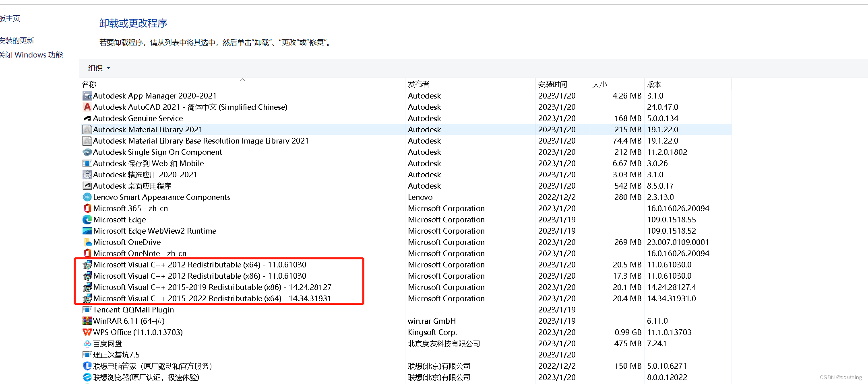This screenshot has height=384, width=868.
Task: Click the 联想浏览器 icon
Action: tap(87, 377)
